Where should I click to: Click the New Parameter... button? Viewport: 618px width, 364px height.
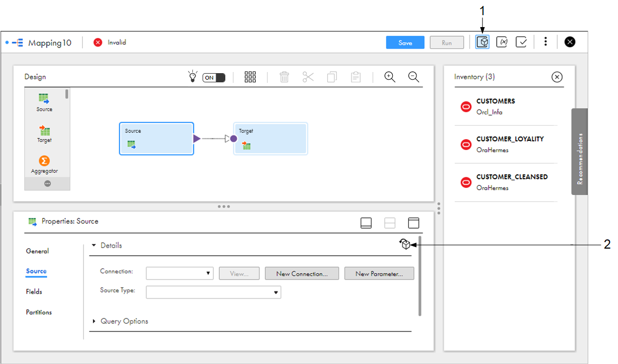pyautogui.click(x=379, y=274)
